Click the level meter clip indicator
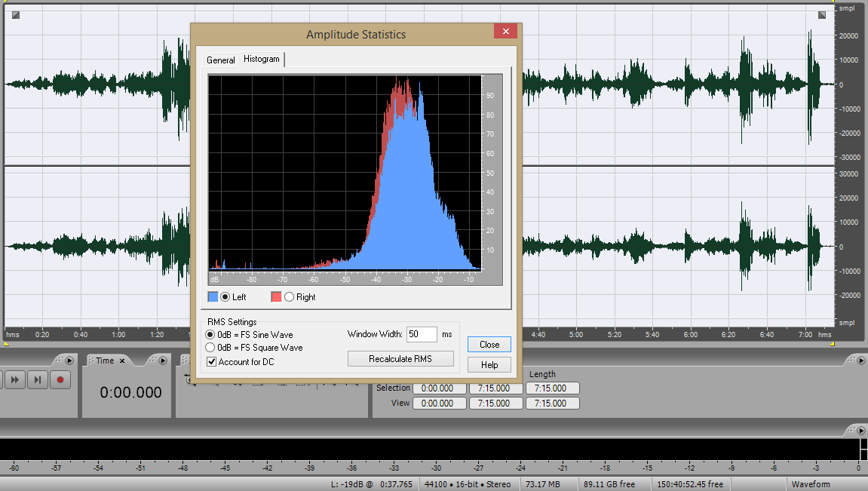This screenshot has height=491, width=868. pos(863,449)
